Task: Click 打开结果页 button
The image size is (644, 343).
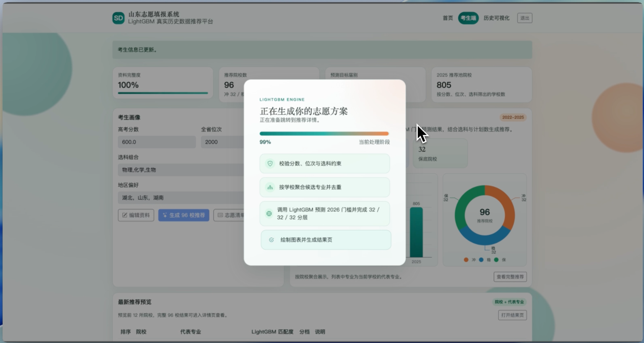Action: pyautogui.click(x=512, y=315)
